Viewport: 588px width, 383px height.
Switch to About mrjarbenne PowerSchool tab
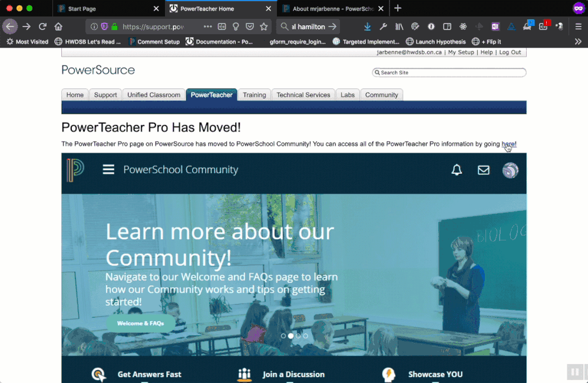[333, 8]
